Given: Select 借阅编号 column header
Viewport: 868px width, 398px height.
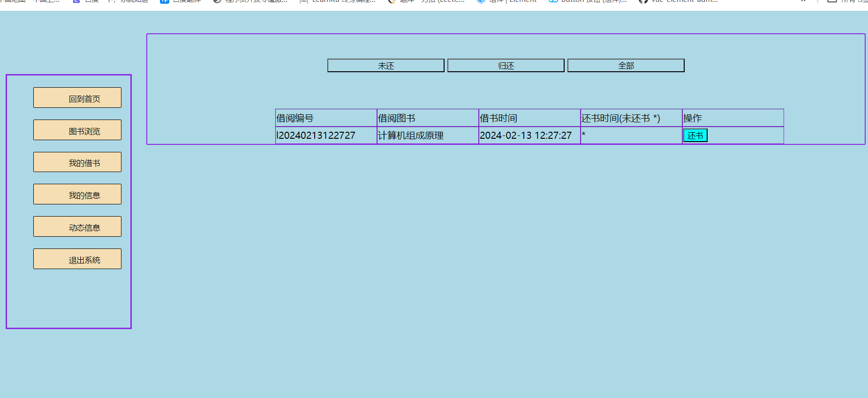Looking at the screenshot, I should click(326, 118).
